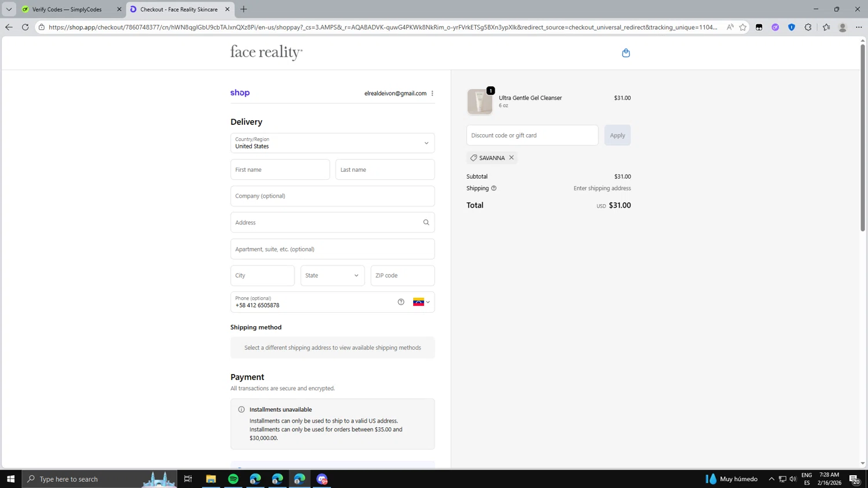Open browser settings and more menu
The height and width of the screenshot is (488, 868).
[x=859, y=27]
